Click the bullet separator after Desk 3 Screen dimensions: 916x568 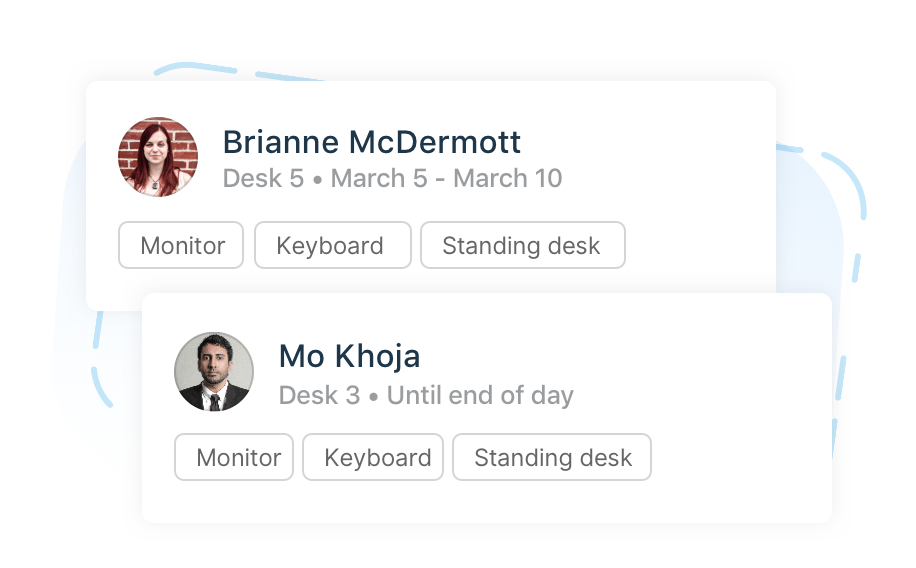tap(374, 397)
